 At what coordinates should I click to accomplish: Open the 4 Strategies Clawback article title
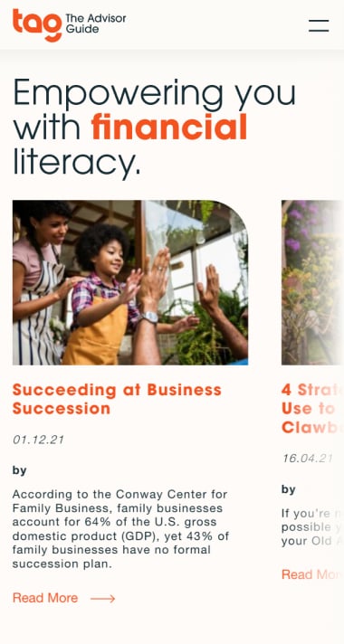312,409
